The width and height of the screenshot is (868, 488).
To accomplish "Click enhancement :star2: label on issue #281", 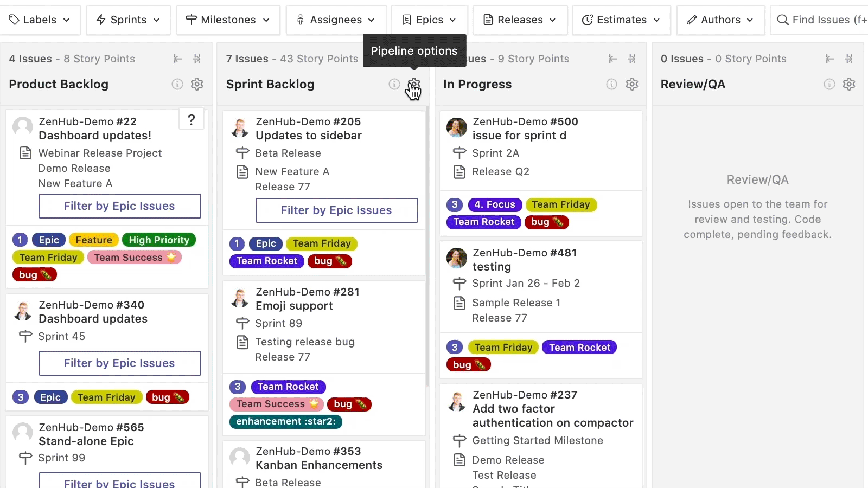I will (x=286, y=421).
